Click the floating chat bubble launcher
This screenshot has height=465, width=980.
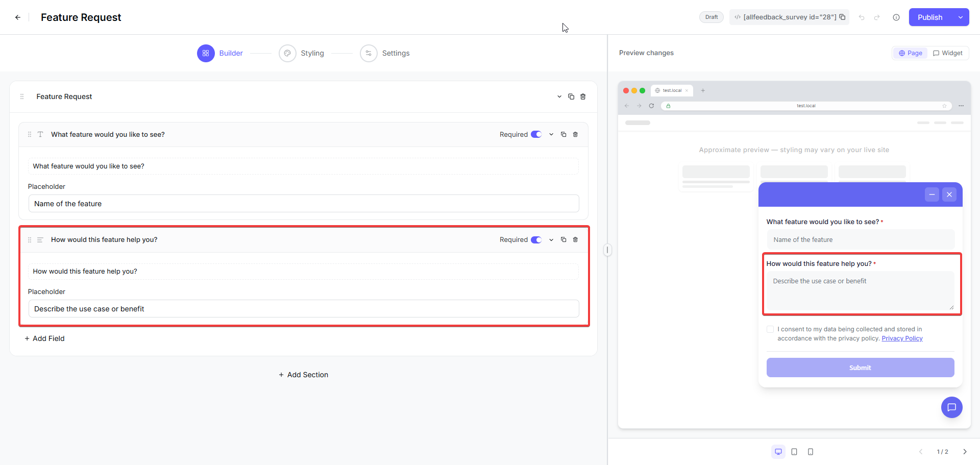click(x=952, y=407)
